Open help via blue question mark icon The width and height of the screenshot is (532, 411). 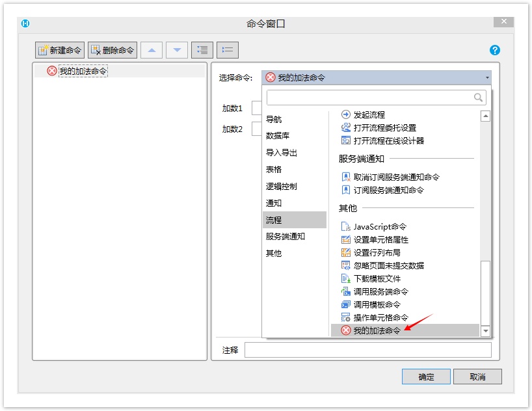[x=495, y=50]
